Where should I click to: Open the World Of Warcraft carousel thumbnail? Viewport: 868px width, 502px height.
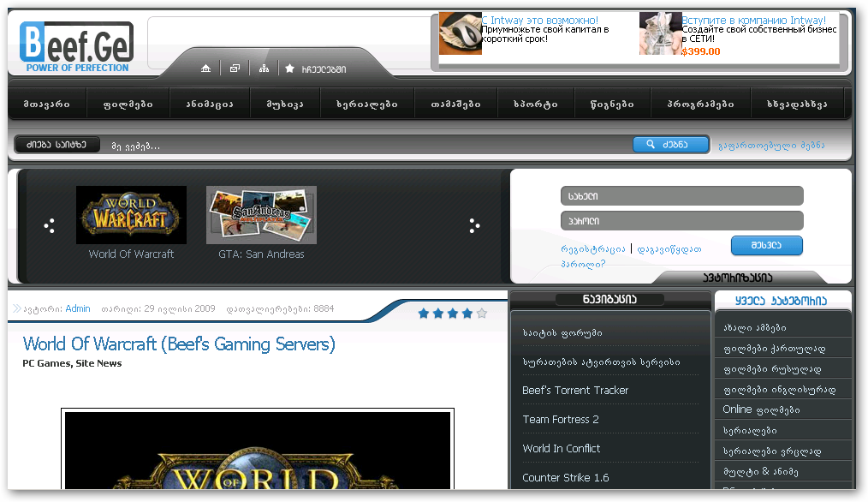(x=131, y=215)
